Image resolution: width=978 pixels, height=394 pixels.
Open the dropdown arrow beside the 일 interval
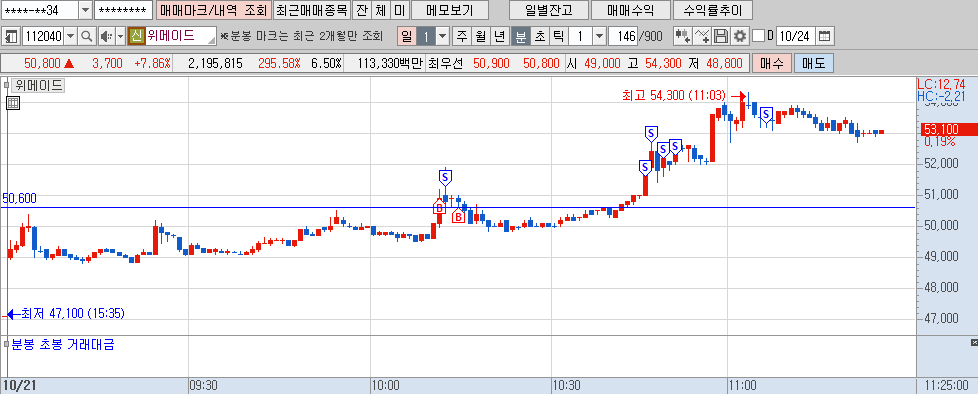[443, 36]
